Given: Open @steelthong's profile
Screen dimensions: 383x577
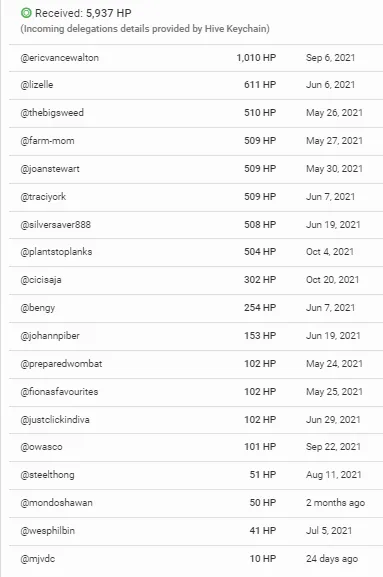Looking at the screenshot, I should (47, 475).
